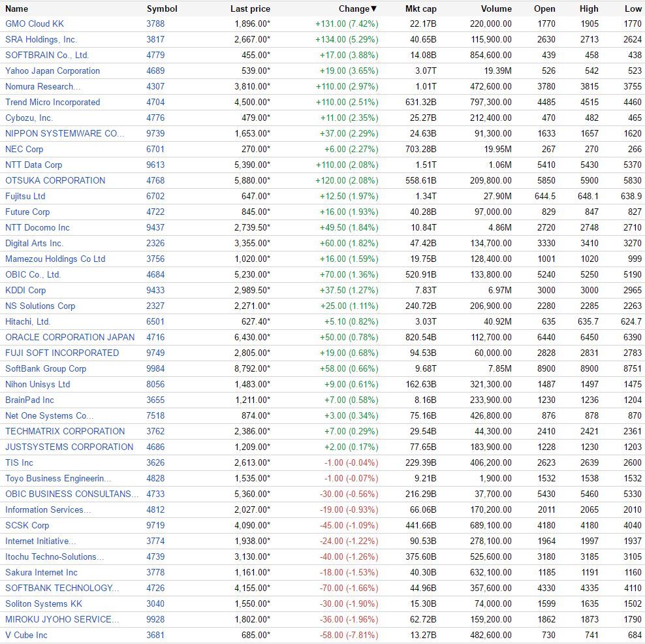This screenshot has height=644, width=645.
Task: Open MIROKU JYOHO SERVICE link
Action: [62, 619]
